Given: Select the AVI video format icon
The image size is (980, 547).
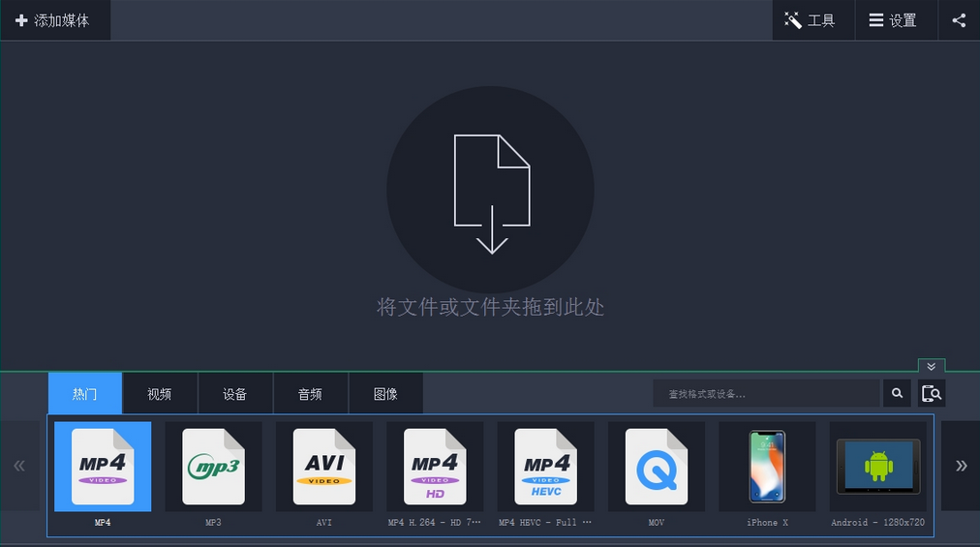Looking at the screenshot, I should [x=323, y=467].
